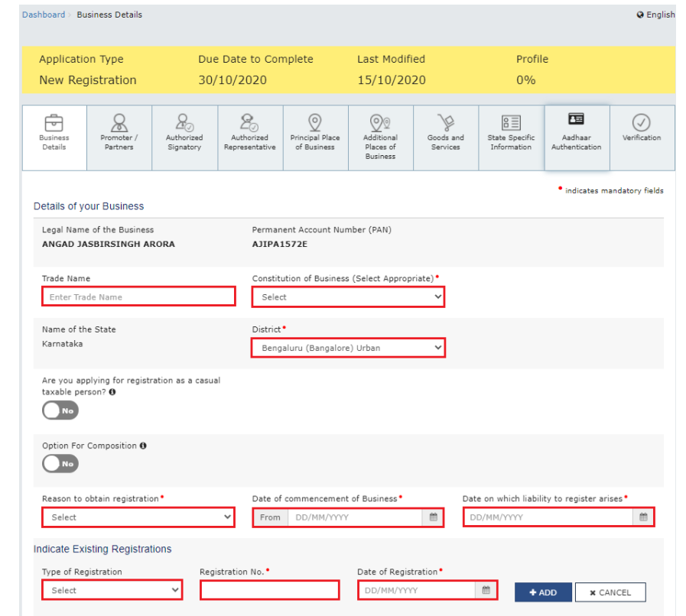Click the State Specific Information form icon
686x616 pixels.
tap(511, 122)
